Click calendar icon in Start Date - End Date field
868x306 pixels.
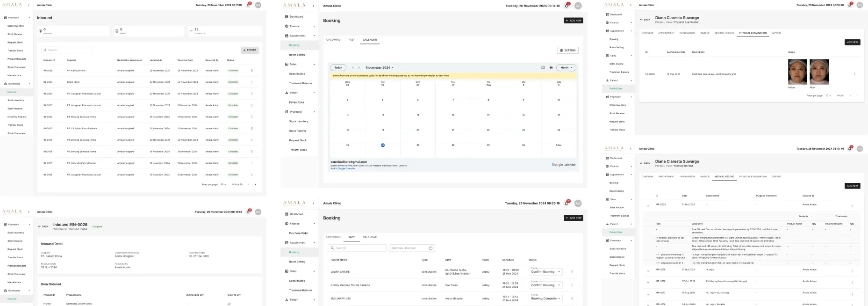click(430, 248)
